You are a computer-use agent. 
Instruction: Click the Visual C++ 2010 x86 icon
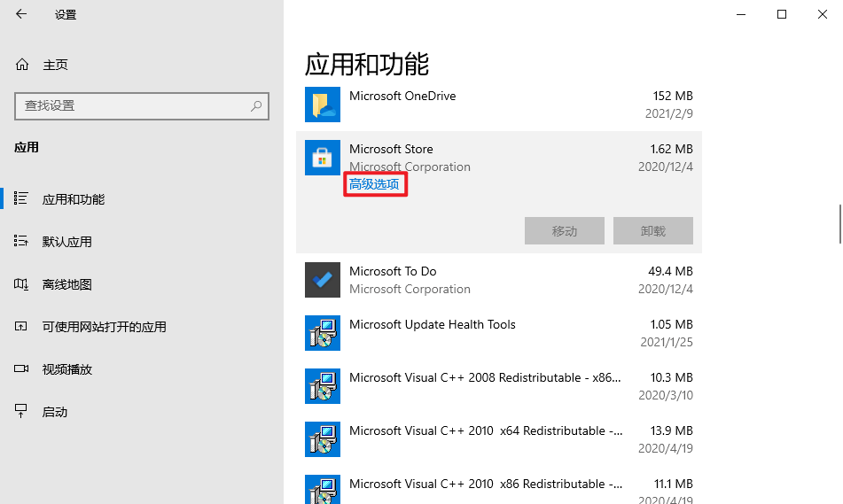coord(323,489)
